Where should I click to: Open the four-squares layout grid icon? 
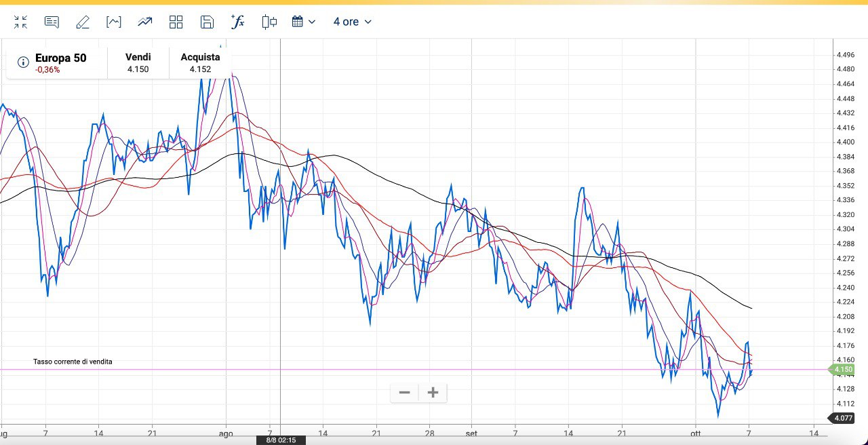(x=176, y=22)
